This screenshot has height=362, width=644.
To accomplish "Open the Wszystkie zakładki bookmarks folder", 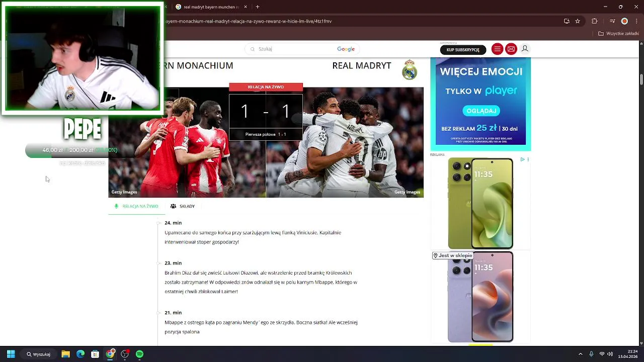I will 618,34.
